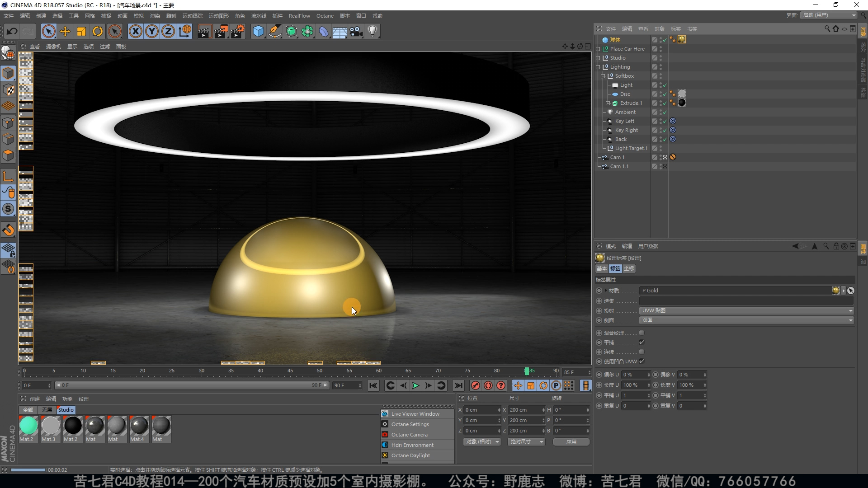Click the Cube primitive object icon
The height and width of the screenshot is (488, 868).
(258, 31)
